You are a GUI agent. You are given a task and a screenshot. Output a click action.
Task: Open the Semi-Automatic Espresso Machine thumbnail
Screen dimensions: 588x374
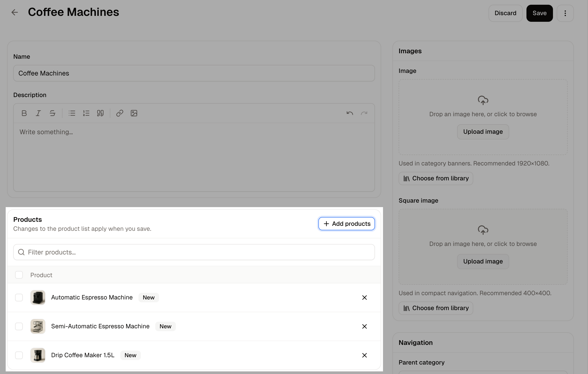(38, 326)
